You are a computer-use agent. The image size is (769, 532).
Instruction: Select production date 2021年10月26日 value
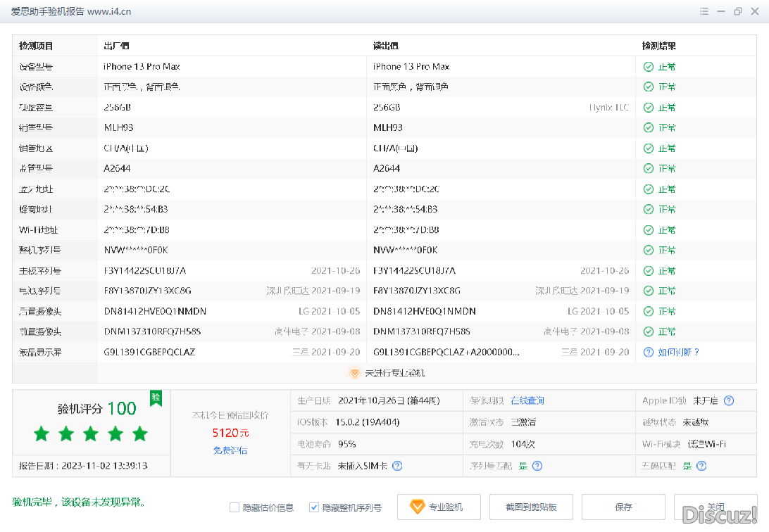389,400
